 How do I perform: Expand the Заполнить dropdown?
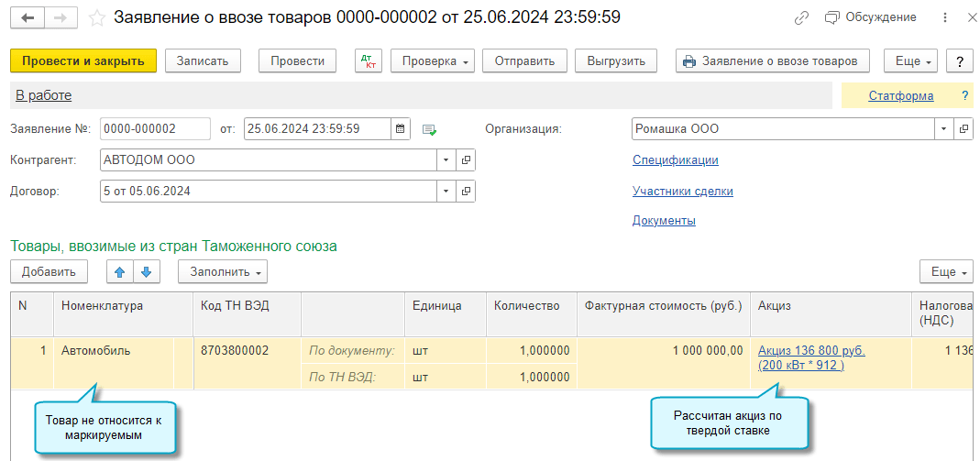[x=223, y=271]
